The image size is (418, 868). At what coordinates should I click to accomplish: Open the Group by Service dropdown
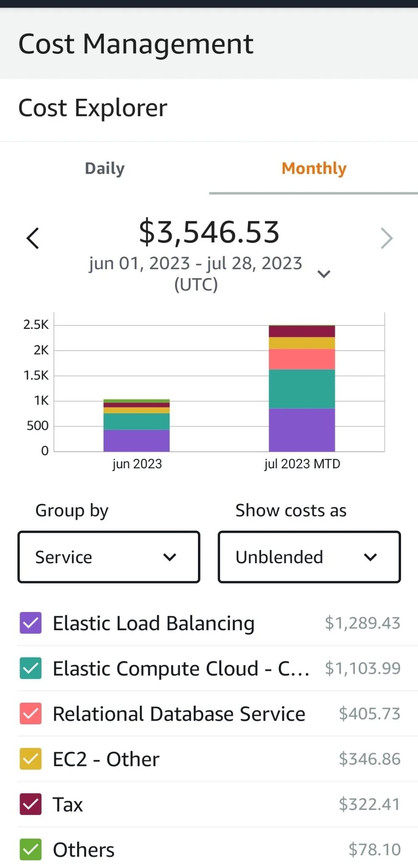click(x=109, y=557)
